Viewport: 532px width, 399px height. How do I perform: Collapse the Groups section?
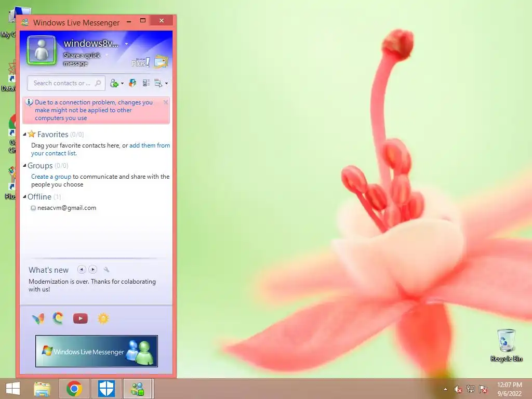(24, 166)
